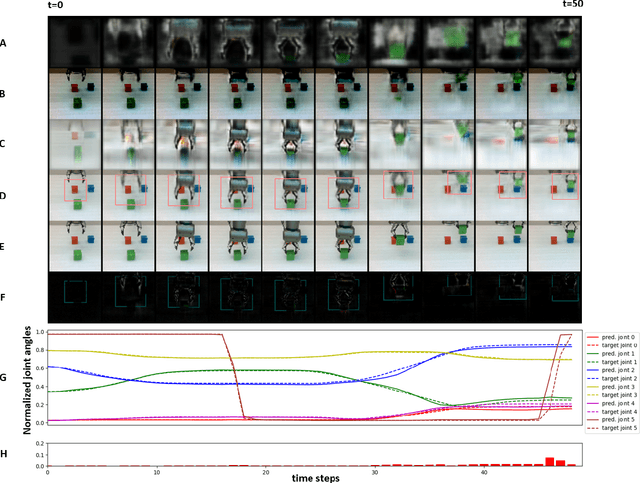Screen dimensions: 640x483
Task: Select the row label "A"
Action: click(x=3, y=43)
